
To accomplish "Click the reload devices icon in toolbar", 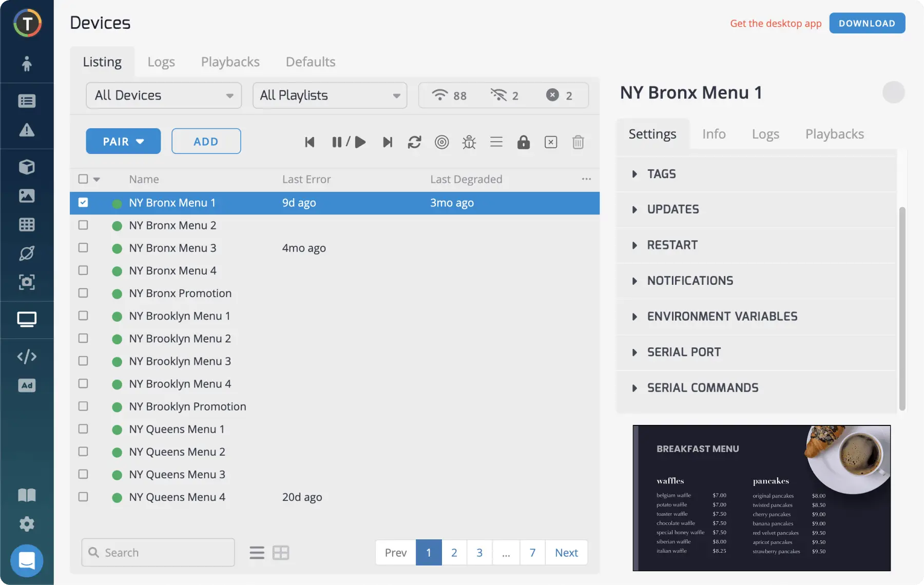I will (414, 142).
